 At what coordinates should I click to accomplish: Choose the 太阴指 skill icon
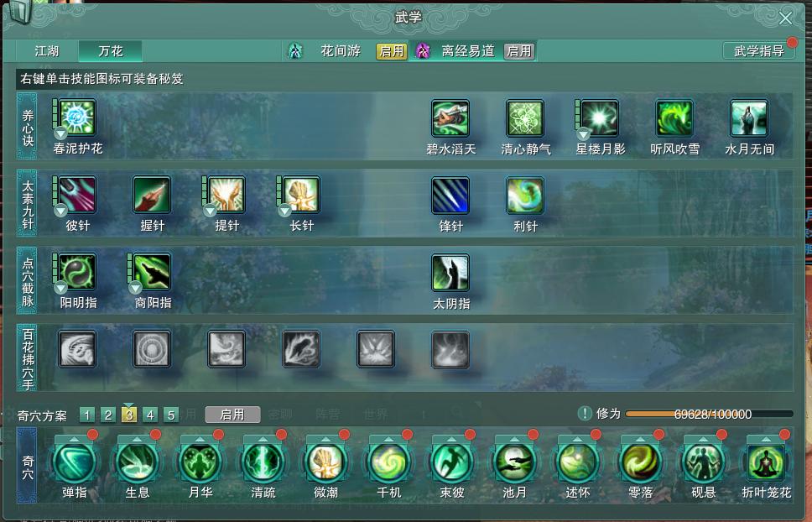coord(450,273)
